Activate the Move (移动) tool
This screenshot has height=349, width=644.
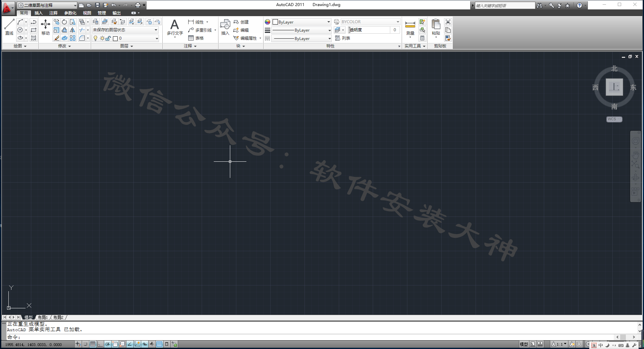click(45, 27)
